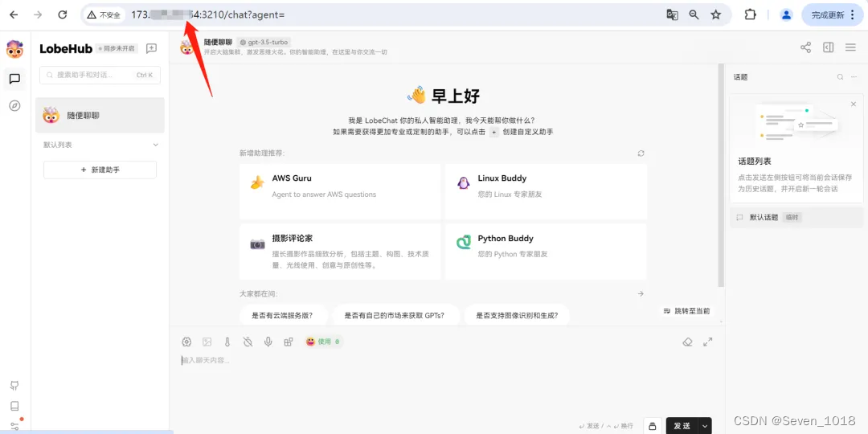Open the dropdown arrow beside 发送
The height and width of the screenshot is (434, 868).
tap(706, 426)
